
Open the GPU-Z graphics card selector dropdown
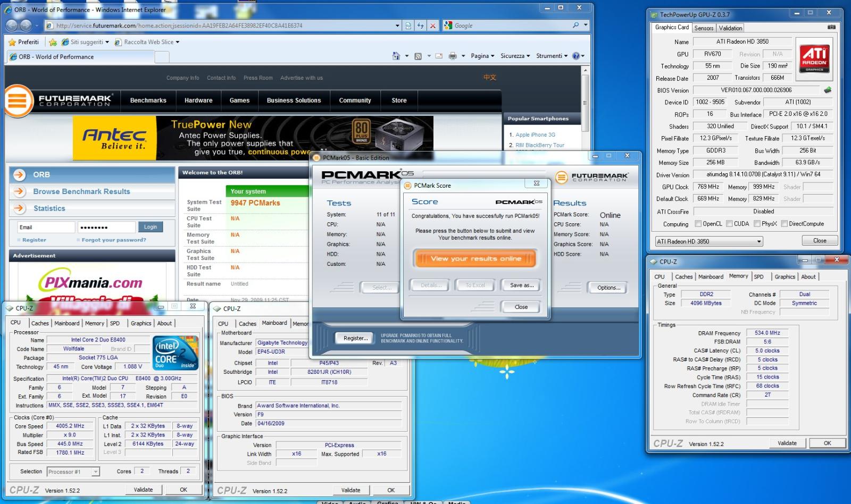[759, 241]
